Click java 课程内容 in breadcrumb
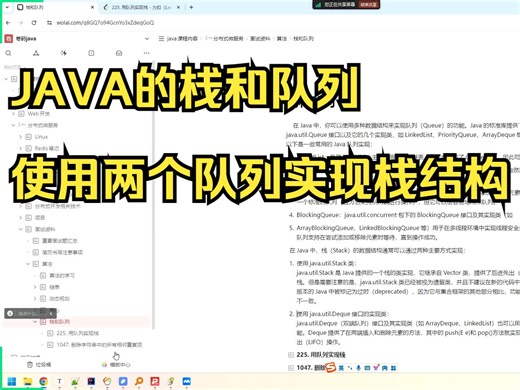The image size is (520, 390). pyautogui.click(x=182, y=39)
